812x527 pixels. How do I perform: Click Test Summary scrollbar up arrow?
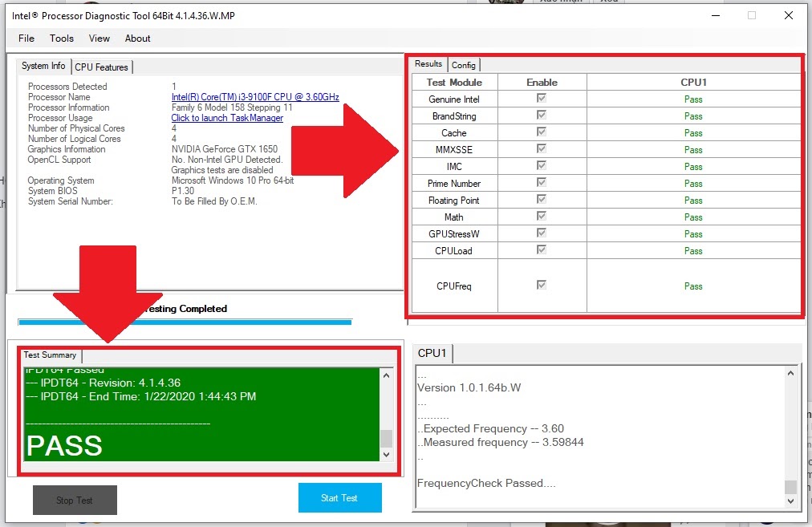[x=386, y=375]
